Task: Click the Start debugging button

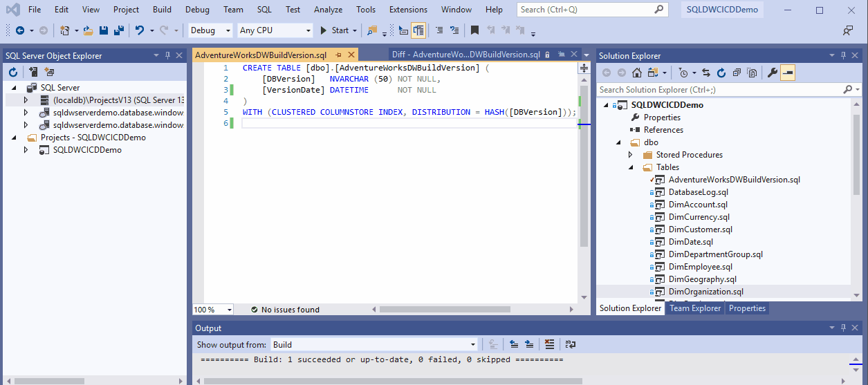Action: click(334, 30)
